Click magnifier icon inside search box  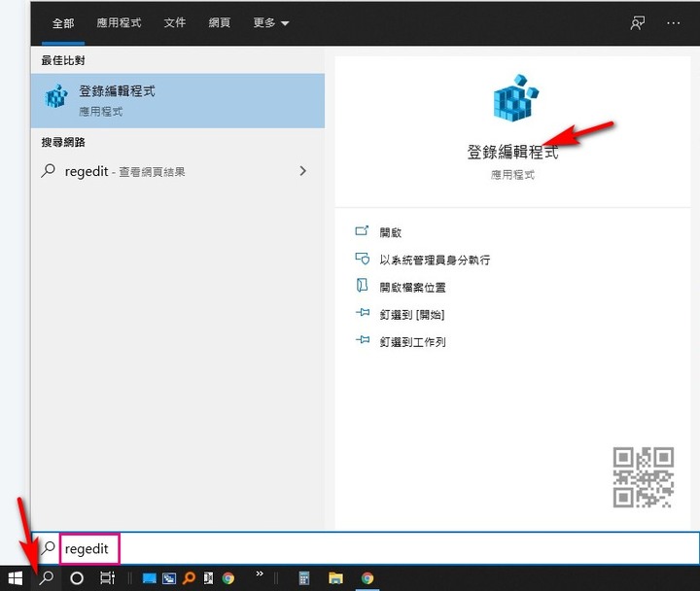pyautogui.click(x=49, y=547)
